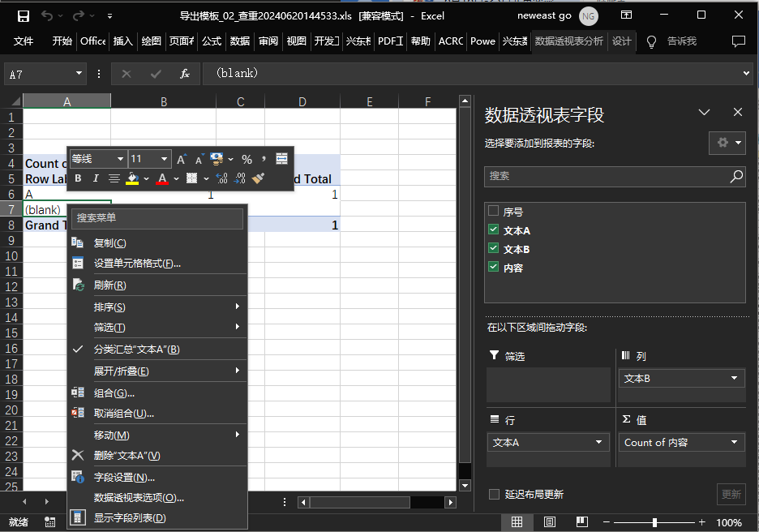Apply percent style from mini toolbar
759x532 pixels.
pos(247,159)
